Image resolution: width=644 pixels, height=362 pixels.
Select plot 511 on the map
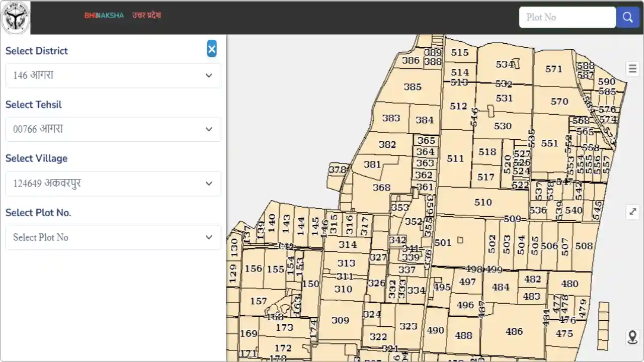(455, 159)
